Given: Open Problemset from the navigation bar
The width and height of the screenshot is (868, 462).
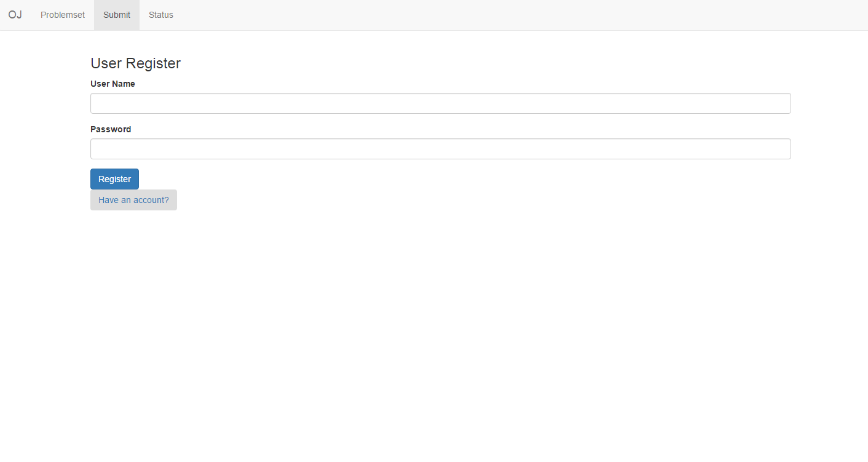Looking at the screenshot, I should pos(62,15).
